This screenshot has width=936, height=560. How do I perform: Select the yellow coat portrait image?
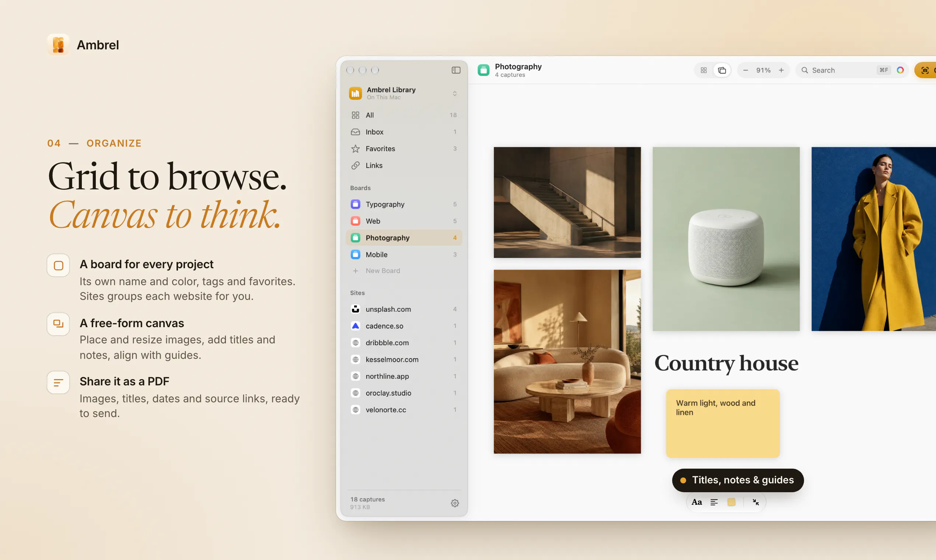pos(874,239)
